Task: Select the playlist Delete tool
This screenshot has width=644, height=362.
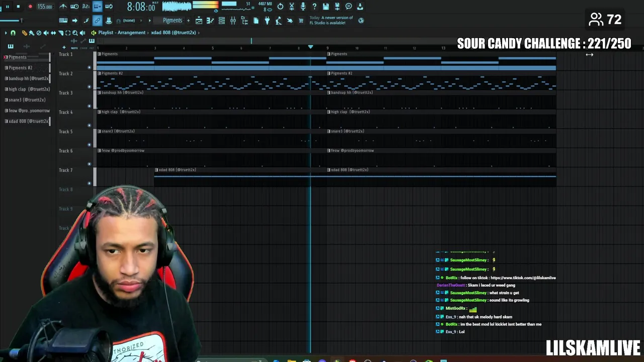Action: (39, 33)
